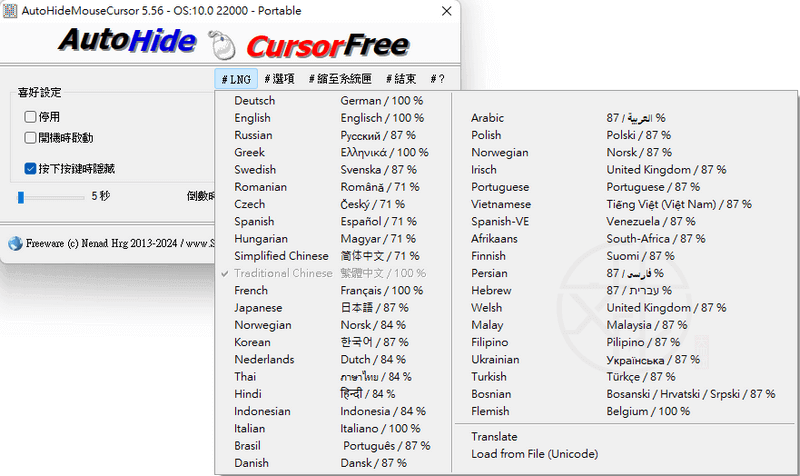Select Filipino language
Viewport: 800px width, 476px height.
[x=625, y=342]
